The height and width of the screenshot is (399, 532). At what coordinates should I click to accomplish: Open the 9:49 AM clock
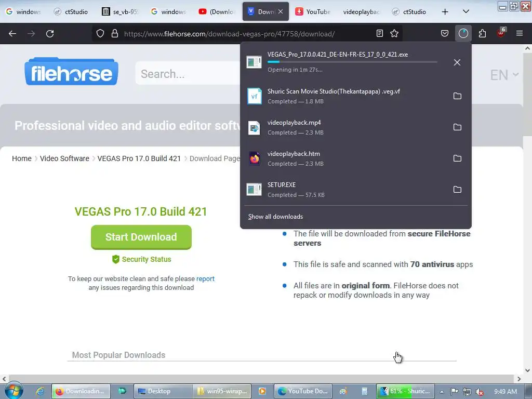click(x=506, y=392)
